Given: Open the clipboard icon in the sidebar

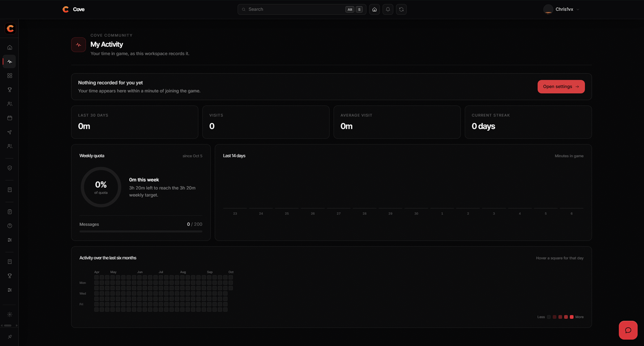Looking at the screenshot, I should pyautogui.click(x=9, y=212).
